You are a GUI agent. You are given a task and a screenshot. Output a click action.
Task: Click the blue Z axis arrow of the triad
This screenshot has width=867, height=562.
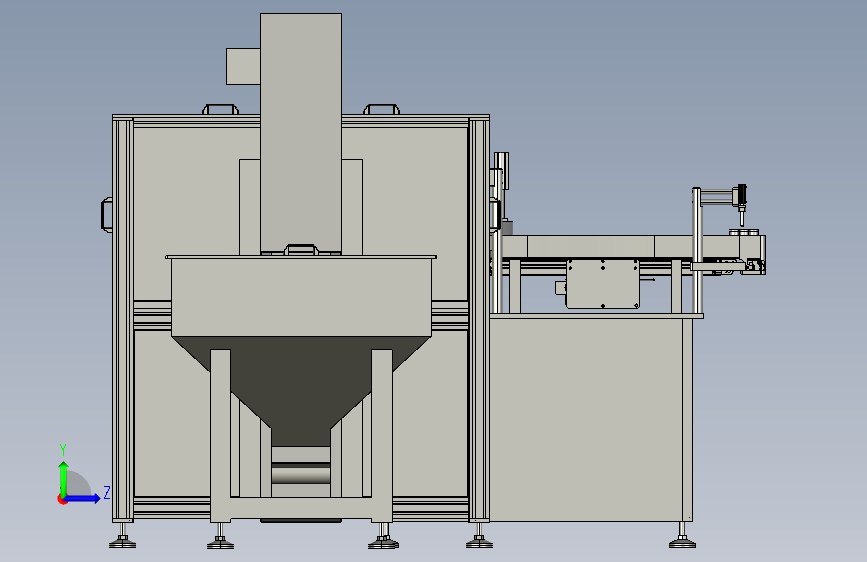coord(83,498)
